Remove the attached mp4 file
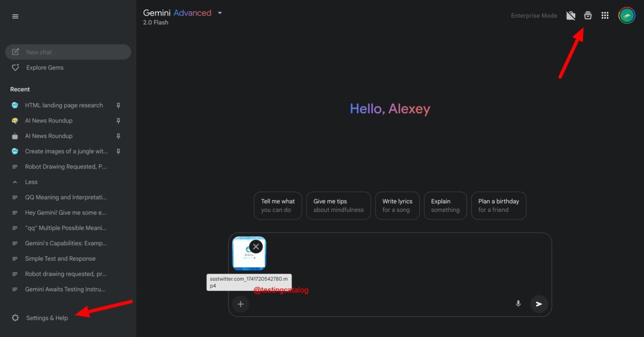This screenshot has height=337, width=644. click(256, 246)
